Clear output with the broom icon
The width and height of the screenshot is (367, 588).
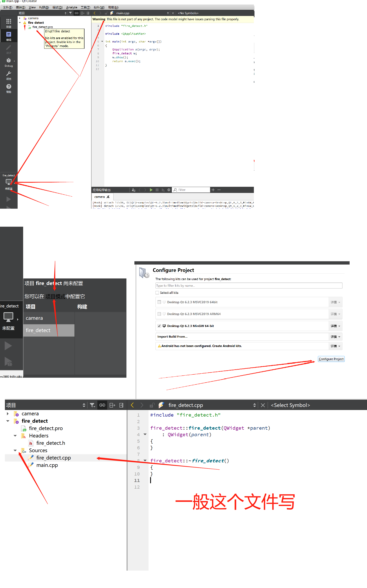click(133, 190)
